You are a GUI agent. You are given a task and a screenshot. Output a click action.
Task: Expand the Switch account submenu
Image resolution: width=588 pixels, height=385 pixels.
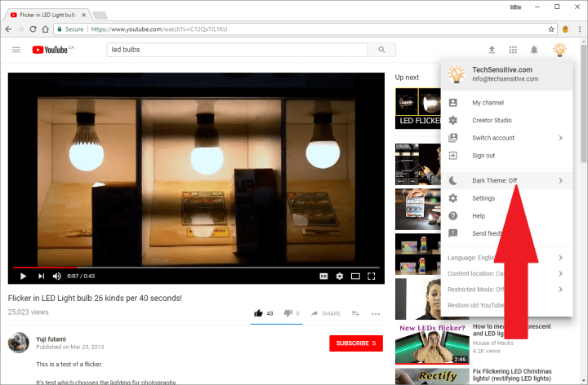[x=506, y=138]
